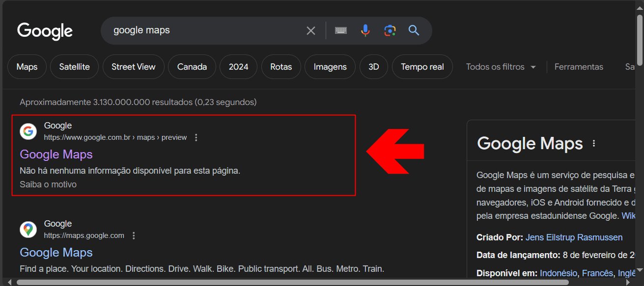Select the Rotas filter chip
Screen dimensions: 644x286
pos(281,67)
